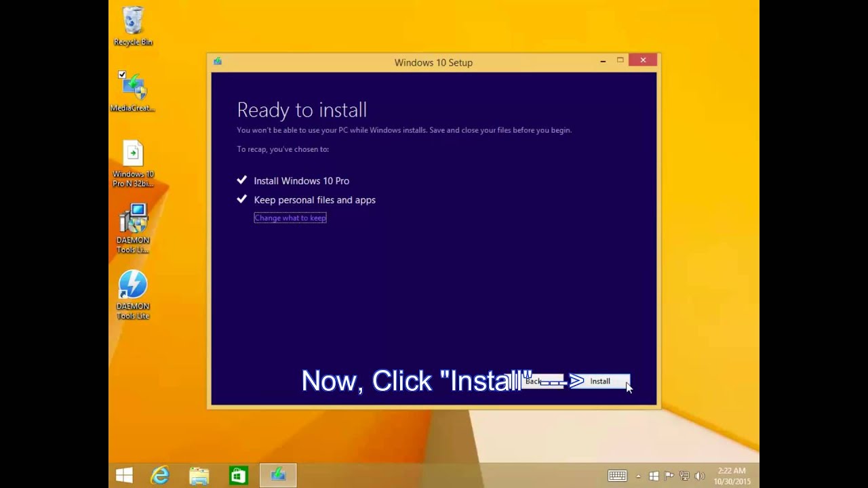Open the Recycle Bin desktop icon
Viewport: 868px width, 488px height.
click(133, 27)
